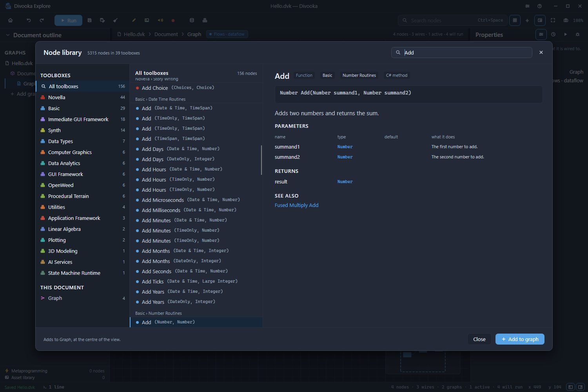Screen dimensions: 588x392
Task: Close the Node library with the X icon
Action: tap(541, 53)
